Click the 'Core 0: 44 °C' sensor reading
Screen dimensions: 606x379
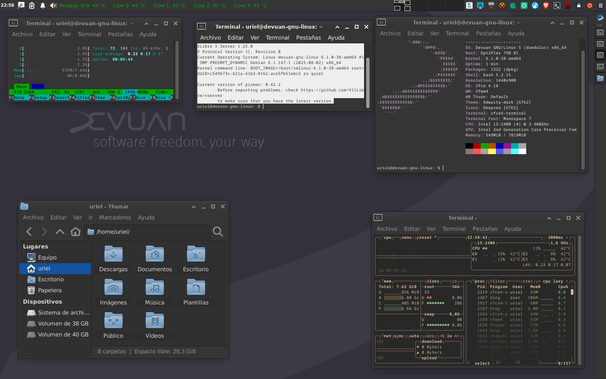[129, 5]
